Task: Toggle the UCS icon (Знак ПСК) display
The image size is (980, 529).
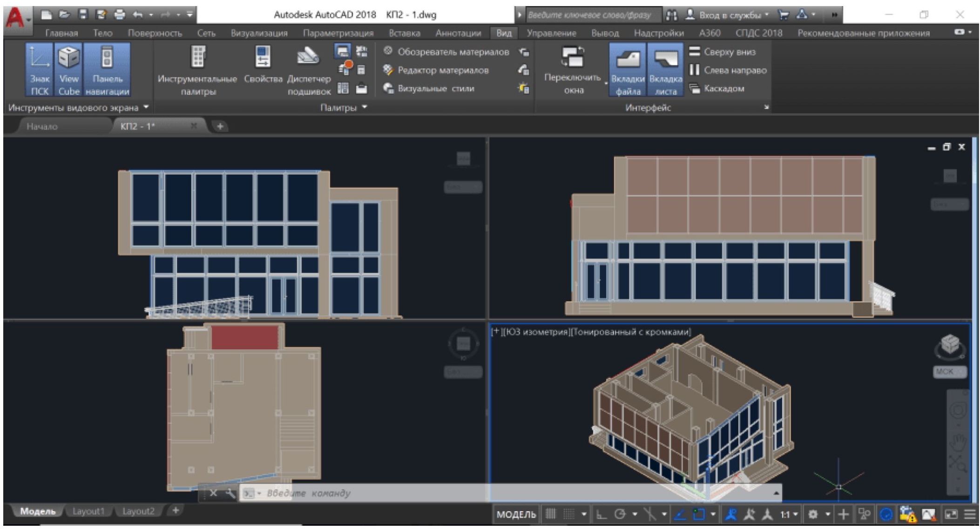Action: (x=40, y=70)
